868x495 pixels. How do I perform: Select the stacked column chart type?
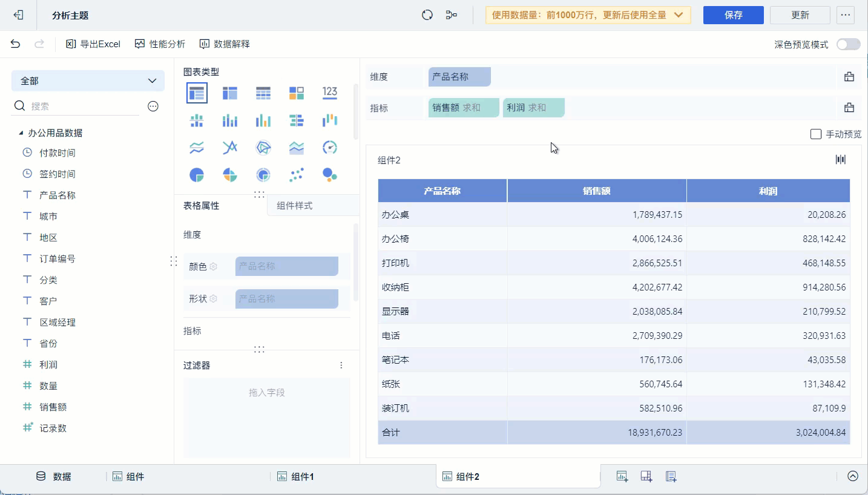tap(230, 120)
